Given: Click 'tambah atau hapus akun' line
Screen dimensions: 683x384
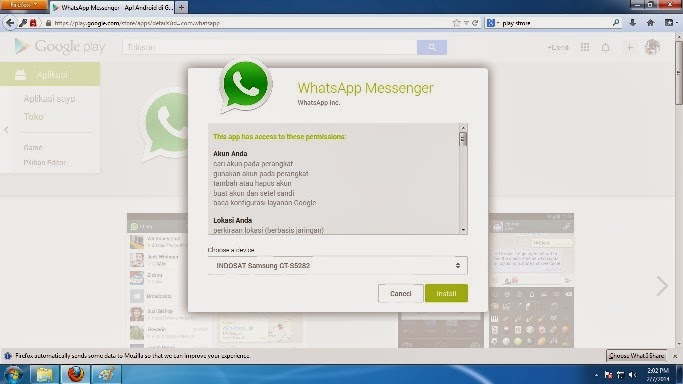Looking at the screenshot, I should point(252,183).
